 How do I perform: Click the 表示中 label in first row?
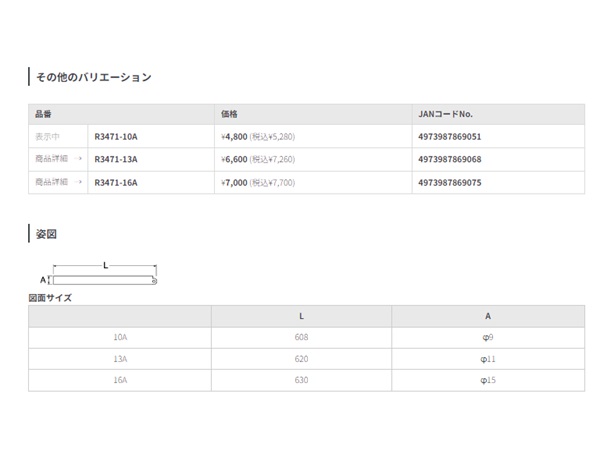coord(47,137)
